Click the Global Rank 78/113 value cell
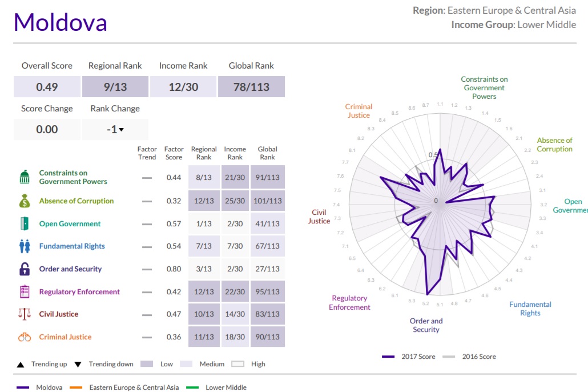 [x=251, y=87]
